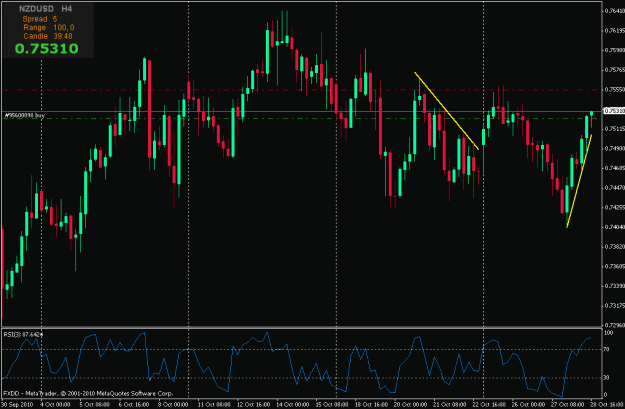The width and height of the screenshot is (625, 409).
Task: Click the RSI(3) indicator label
Action: (x=23, y=334)
